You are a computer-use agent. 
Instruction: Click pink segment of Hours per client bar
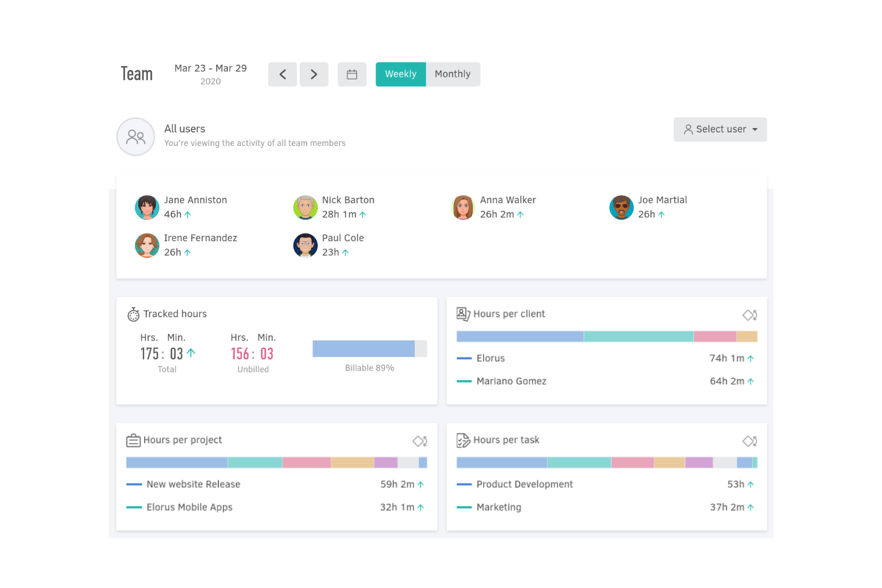715,337
